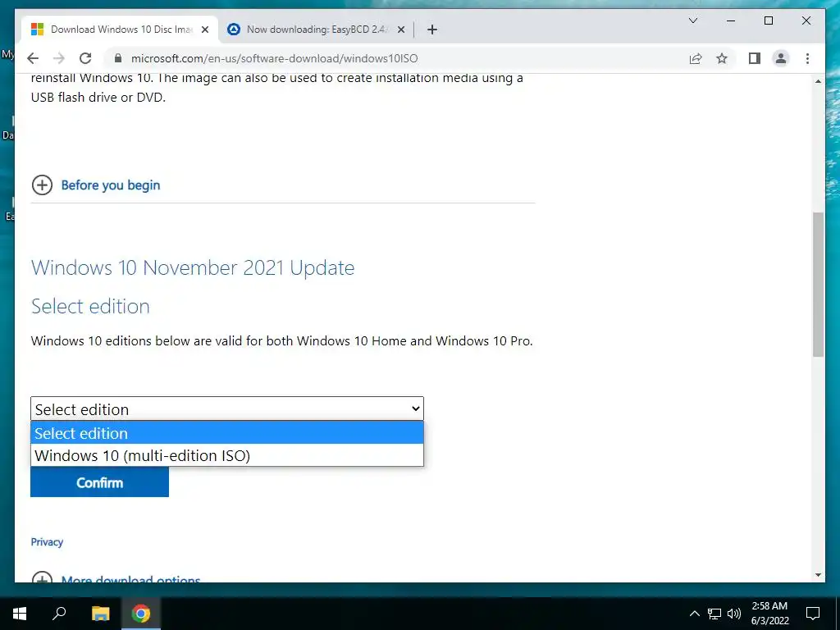Screen dimensions: 840x630
Task: Open the taskbar clock and date
Action: 769,614
